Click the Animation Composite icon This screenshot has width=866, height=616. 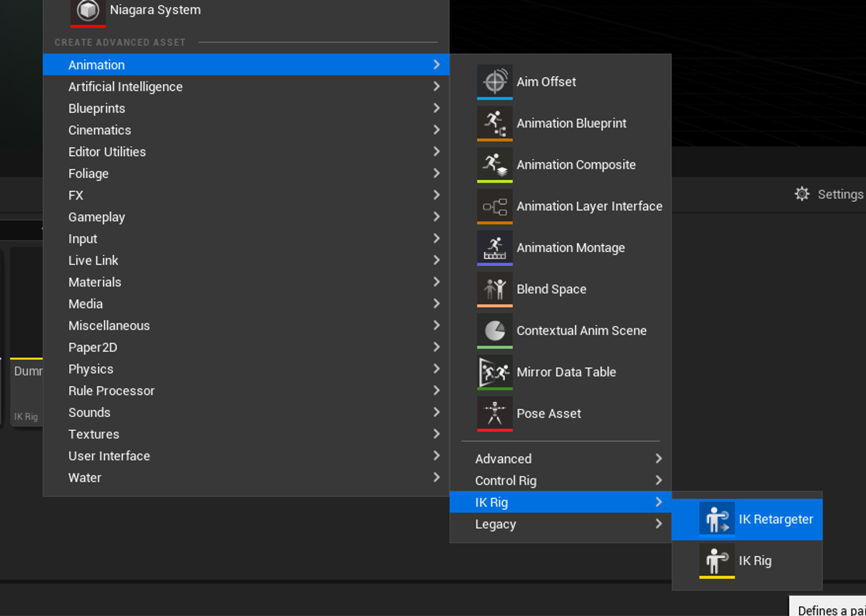click(x=494, y=165)
